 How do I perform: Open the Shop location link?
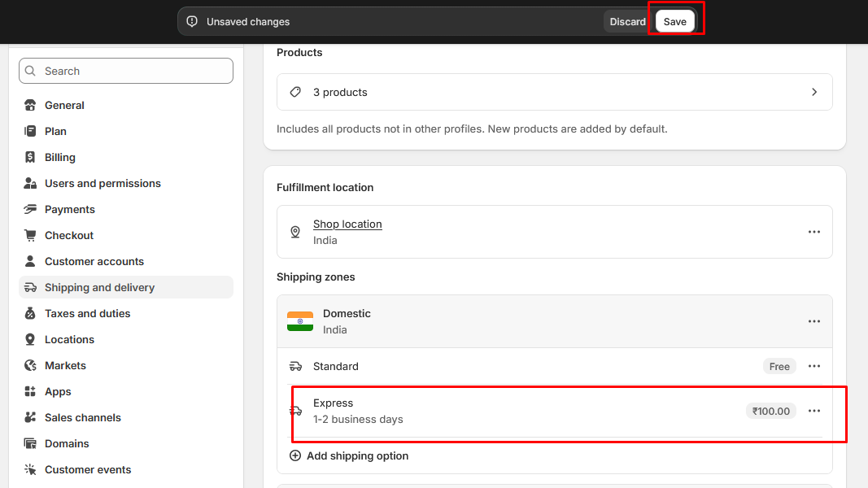(x=347, y=224)
